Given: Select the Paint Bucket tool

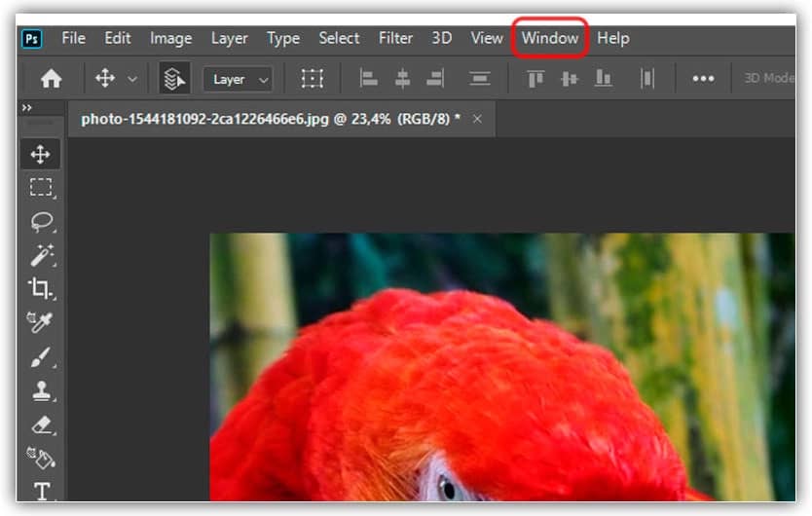Looking at the screenshot, I should click(41, 458).
